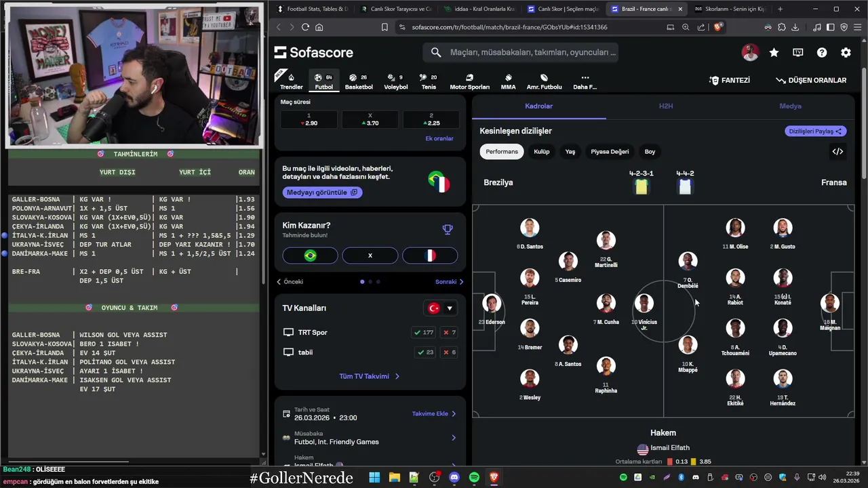This screenshot has height=488, width=868.
Task: Switch to the Football Stats, Tables browser tab
Action: click(313, 9)
